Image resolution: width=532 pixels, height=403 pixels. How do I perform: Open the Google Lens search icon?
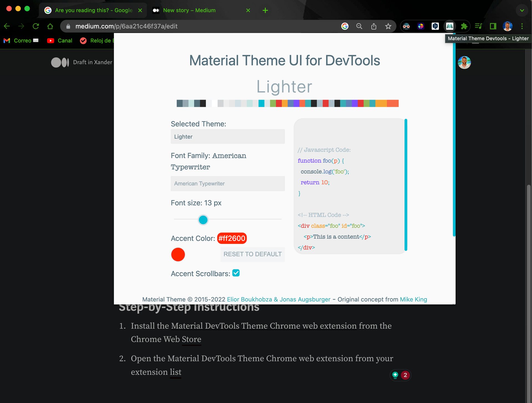coord(345,26)
